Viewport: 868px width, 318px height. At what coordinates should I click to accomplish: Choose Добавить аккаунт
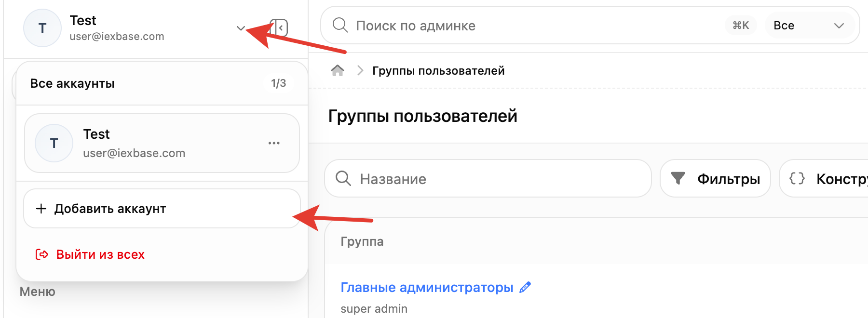point(162,209)
